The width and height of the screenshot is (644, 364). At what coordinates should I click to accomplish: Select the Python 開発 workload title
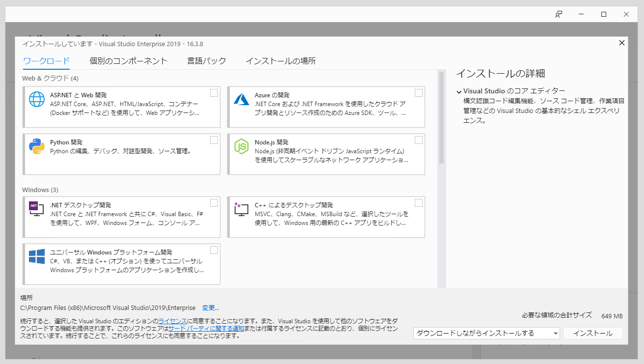66,142
